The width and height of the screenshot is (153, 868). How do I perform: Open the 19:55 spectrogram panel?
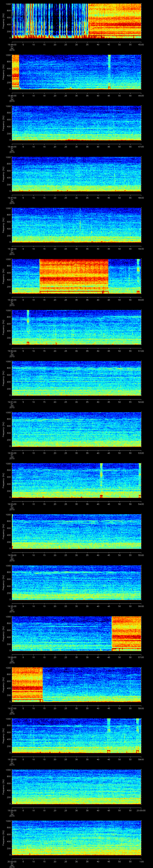tap(77, 583)
